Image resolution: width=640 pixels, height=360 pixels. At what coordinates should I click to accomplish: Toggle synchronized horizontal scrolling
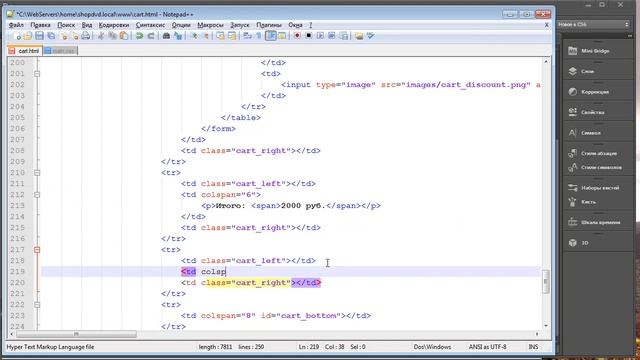click(232, 36)
